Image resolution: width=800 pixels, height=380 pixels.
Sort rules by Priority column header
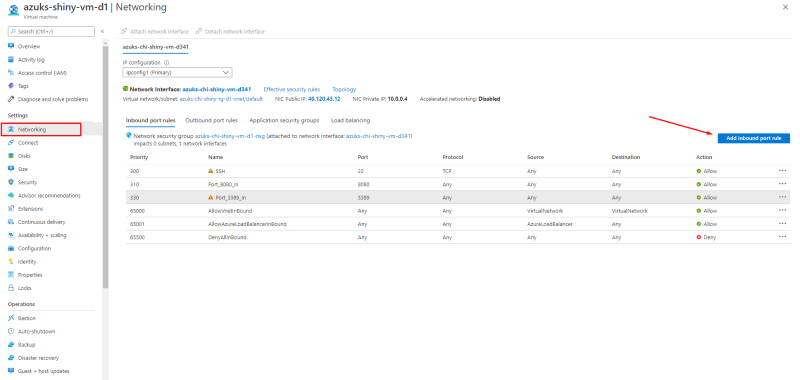(139, 157)
